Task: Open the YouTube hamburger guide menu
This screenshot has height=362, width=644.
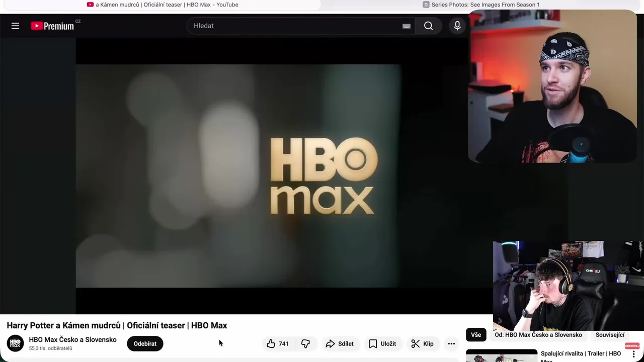Action: (x=15, y=26)
